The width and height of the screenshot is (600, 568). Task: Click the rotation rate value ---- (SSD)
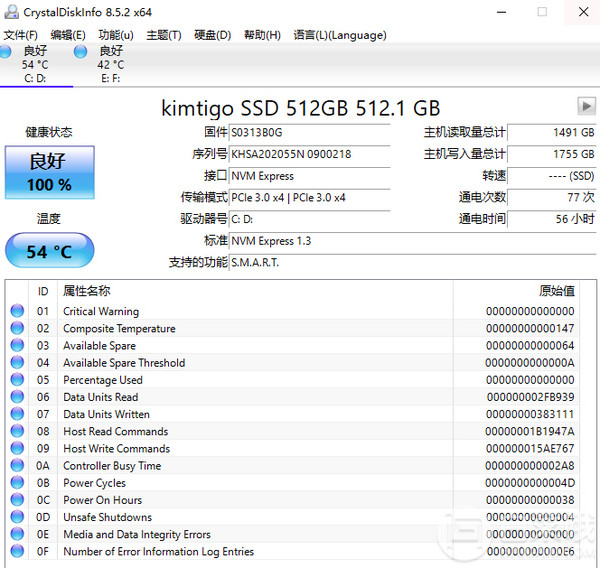tap(551, 176)
